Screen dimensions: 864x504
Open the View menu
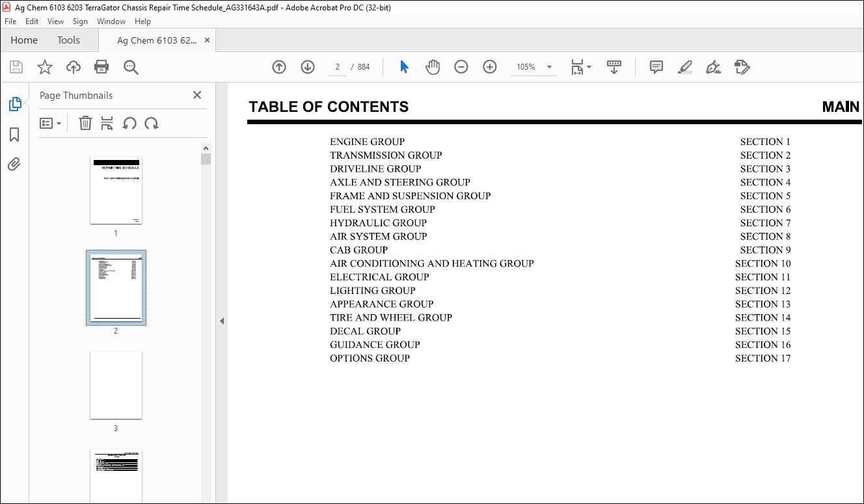[x=56, y=21]
